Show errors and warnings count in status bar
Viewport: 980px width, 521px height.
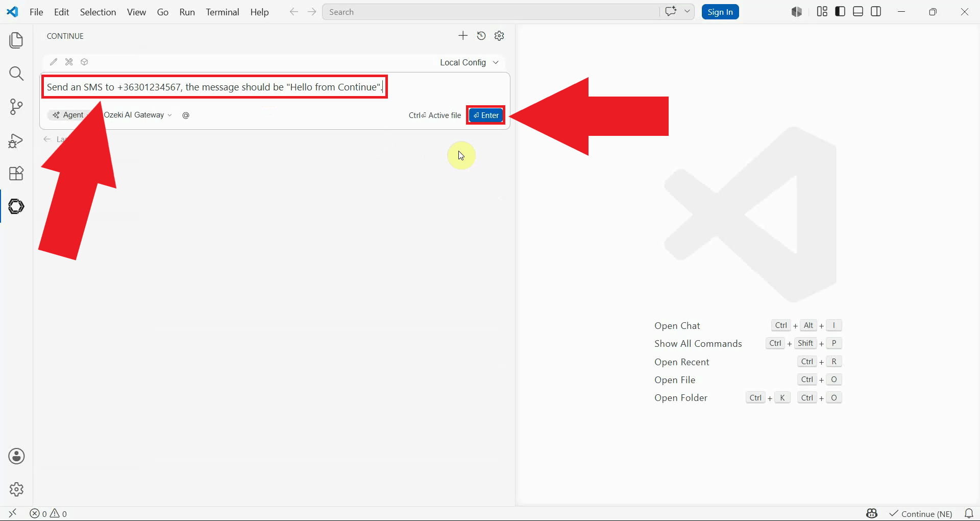click(48, 513)
